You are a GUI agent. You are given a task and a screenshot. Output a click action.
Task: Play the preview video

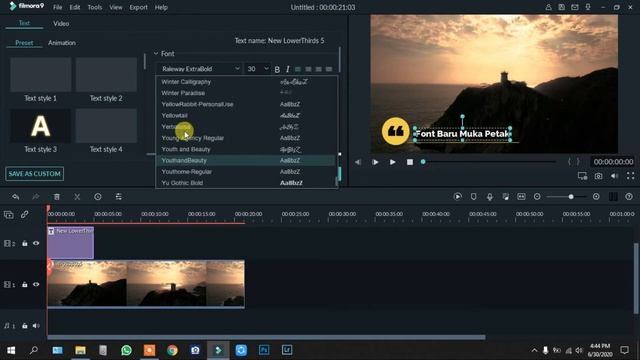392,162
